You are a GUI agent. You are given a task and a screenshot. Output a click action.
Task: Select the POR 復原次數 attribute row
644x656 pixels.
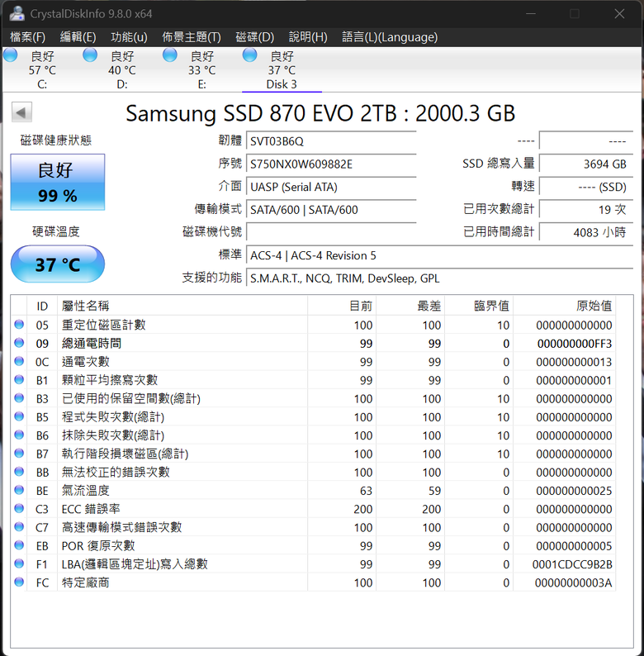tap(313, 545)
